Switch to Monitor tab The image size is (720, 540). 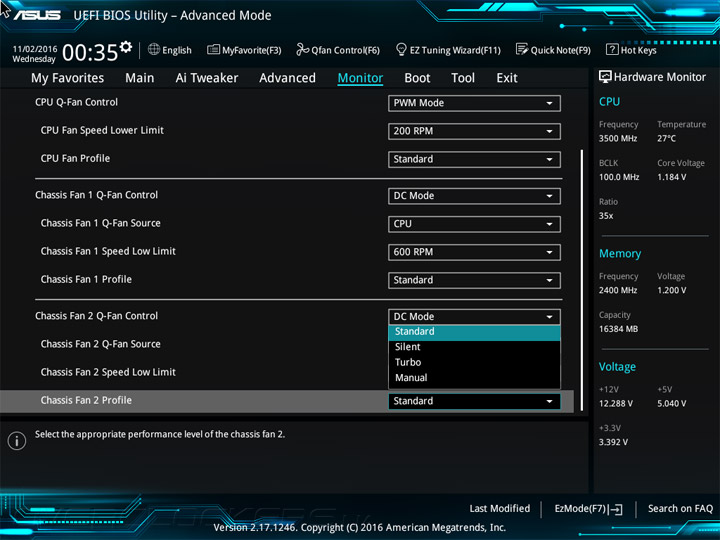click(x=360, y=78)
